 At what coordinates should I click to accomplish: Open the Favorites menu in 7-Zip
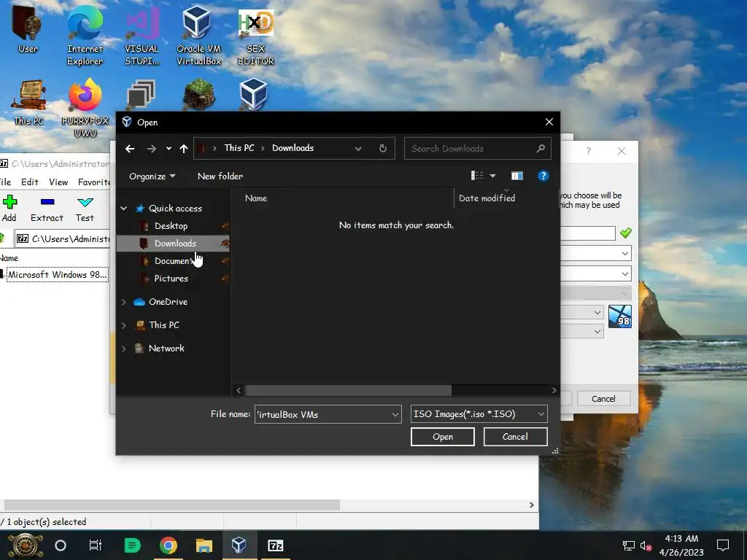(x=93, y=182)
